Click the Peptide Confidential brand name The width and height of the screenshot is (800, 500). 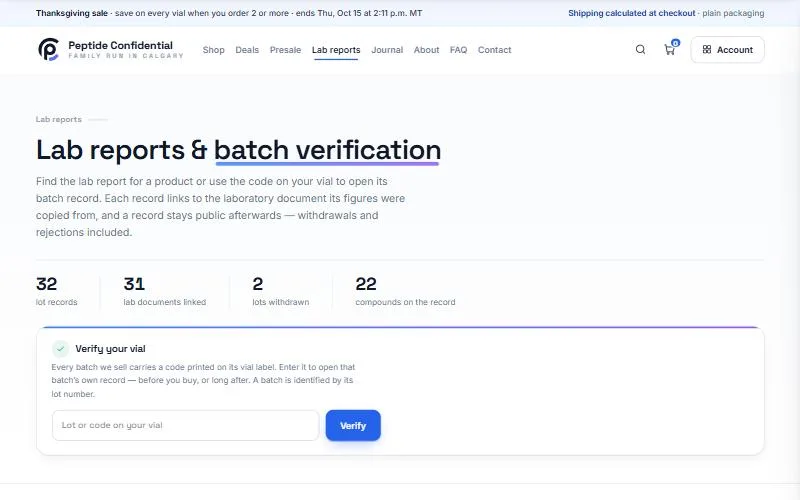(120, 45)
